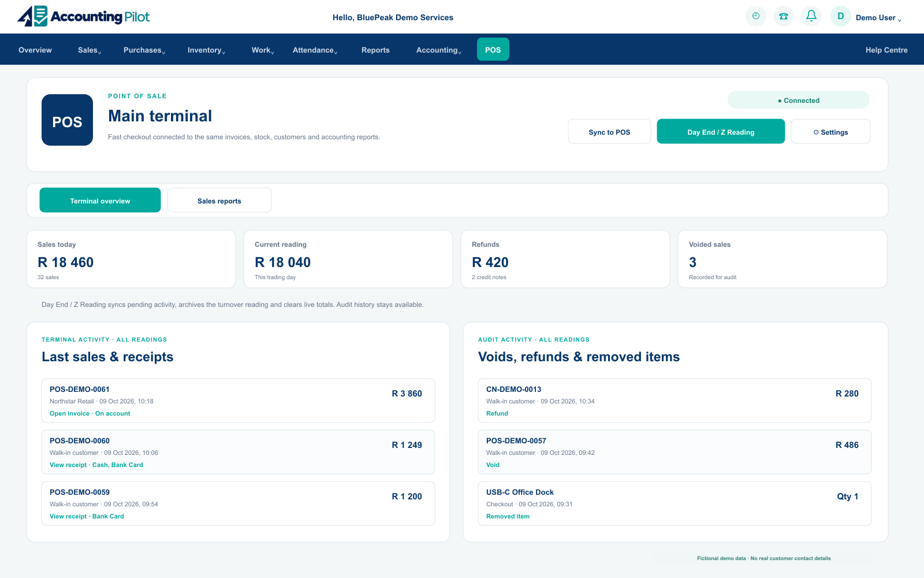Image resolution: width=924 pixels, height=578 pixels.
Task: Open the CN-DEMO-0013 refund entry
Action: coord(675,401)
